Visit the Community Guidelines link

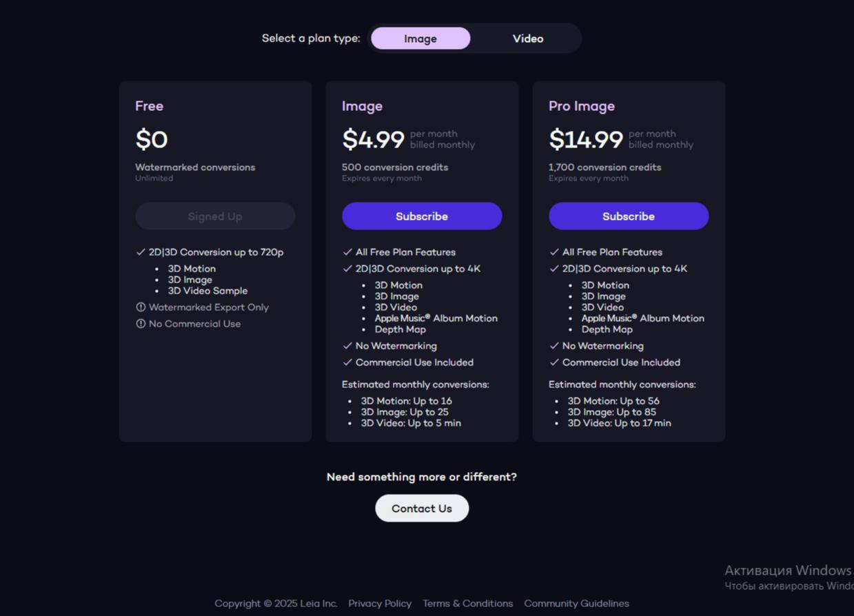tap(576, 604)
